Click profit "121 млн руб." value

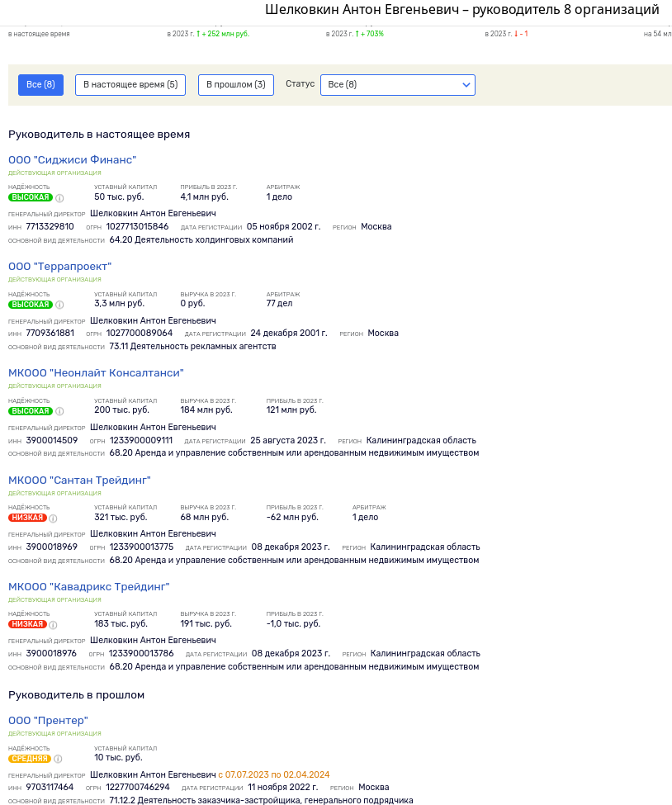[x=291, y=410]
